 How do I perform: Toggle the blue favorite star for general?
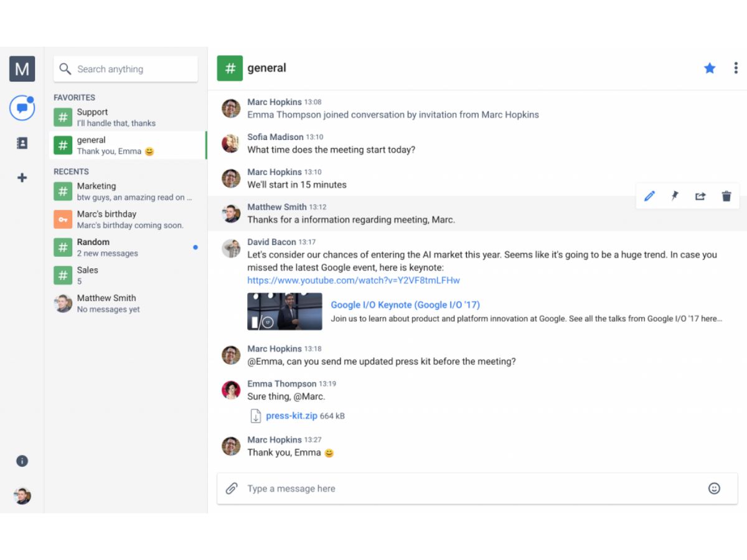pos(710,68)
